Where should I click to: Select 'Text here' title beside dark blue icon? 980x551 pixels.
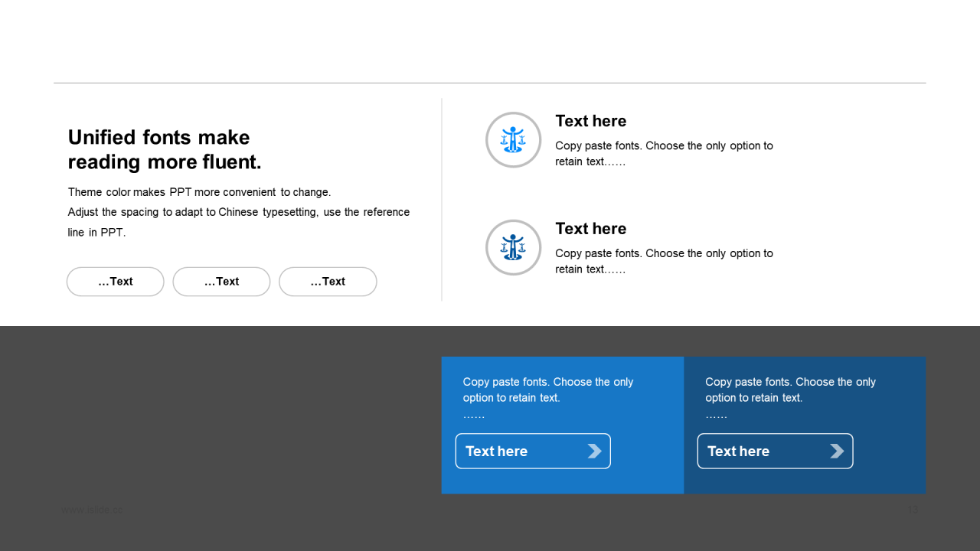590,229
